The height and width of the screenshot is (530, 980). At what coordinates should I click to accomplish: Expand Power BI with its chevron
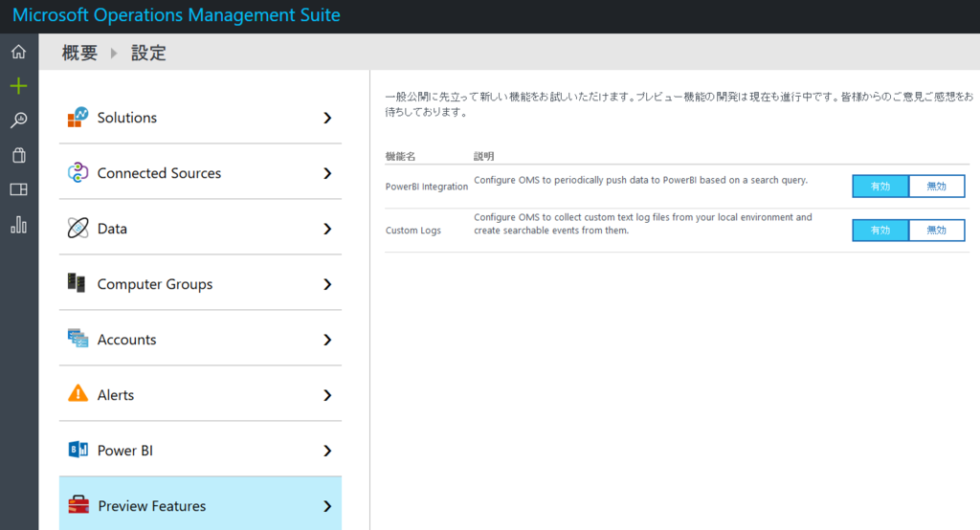(x=327, y=451)
